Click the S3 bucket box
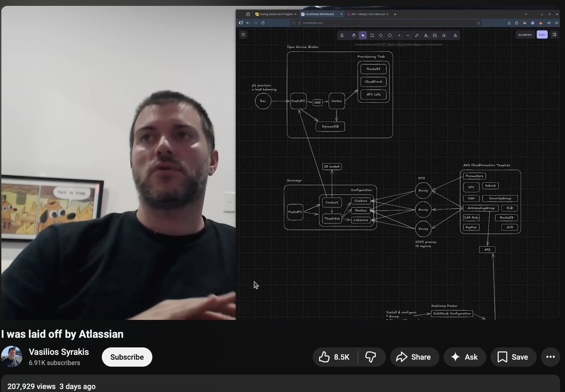This screenshot has width=565, height=392. [x=331, y=167]
